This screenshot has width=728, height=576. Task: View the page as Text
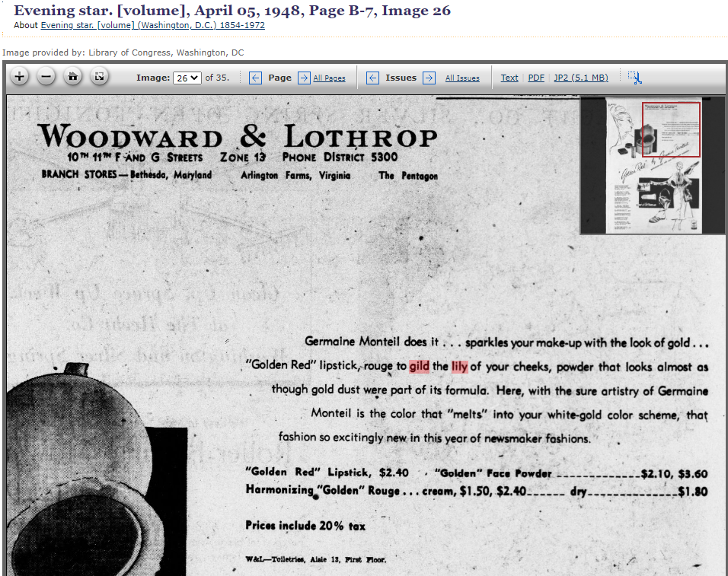[509, 78]
